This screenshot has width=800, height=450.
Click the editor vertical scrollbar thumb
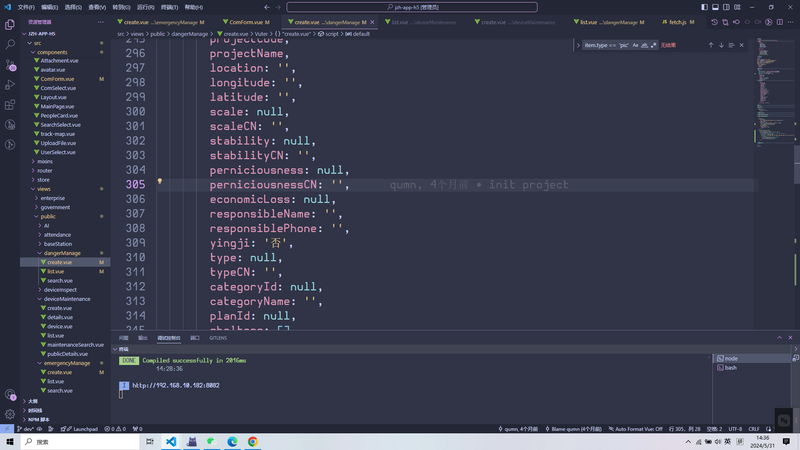pos(797,164)
